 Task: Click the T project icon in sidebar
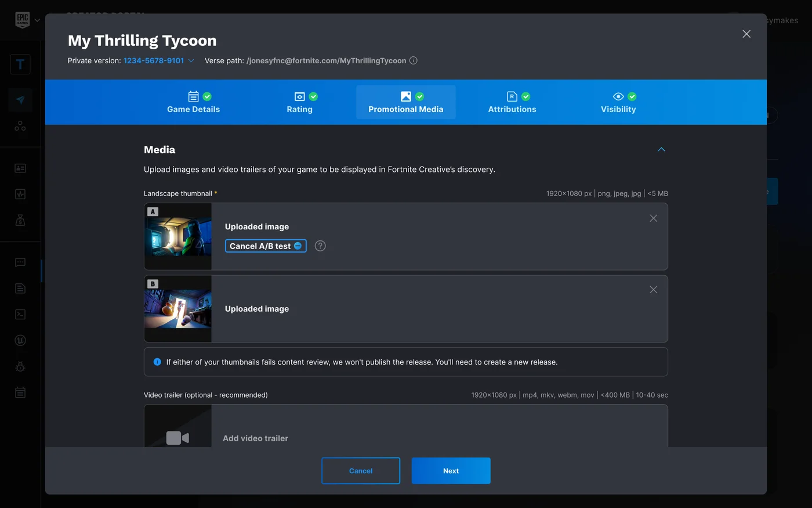(x=20, y=64)
